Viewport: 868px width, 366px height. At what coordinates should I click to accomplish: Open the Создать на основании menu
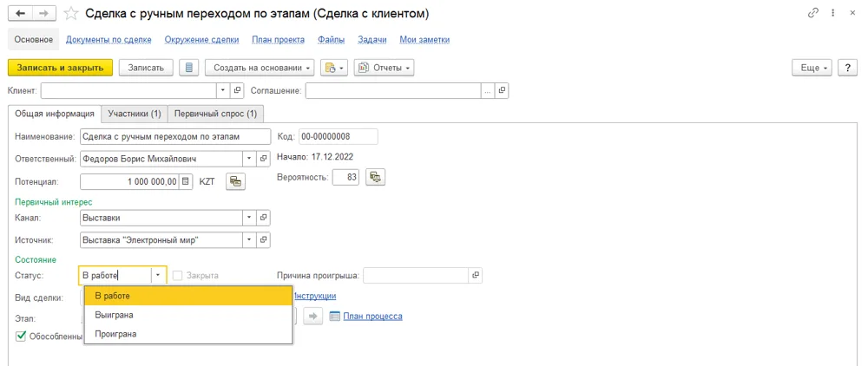point(260,68)
